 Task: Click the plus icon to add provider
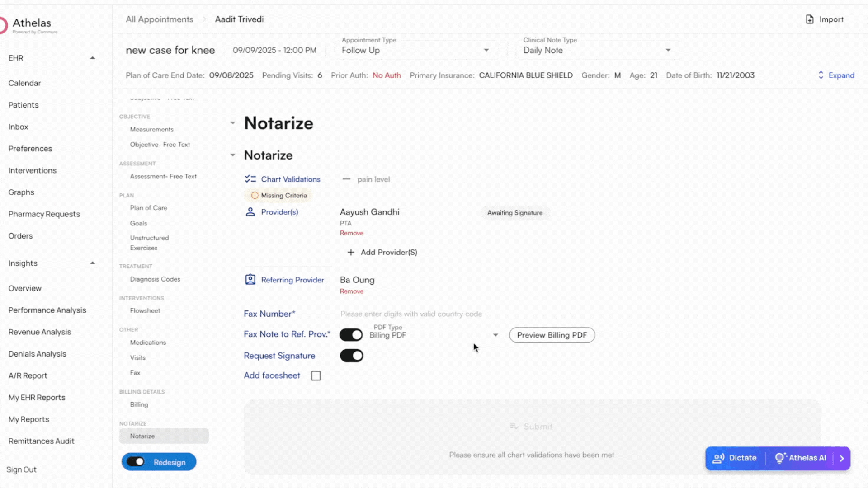coord(351,252)
